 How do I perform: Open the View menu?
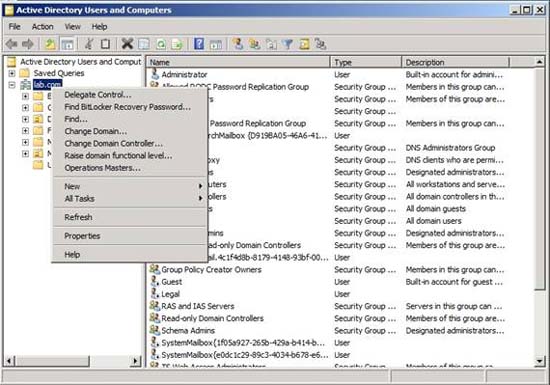tap(73, 27)
